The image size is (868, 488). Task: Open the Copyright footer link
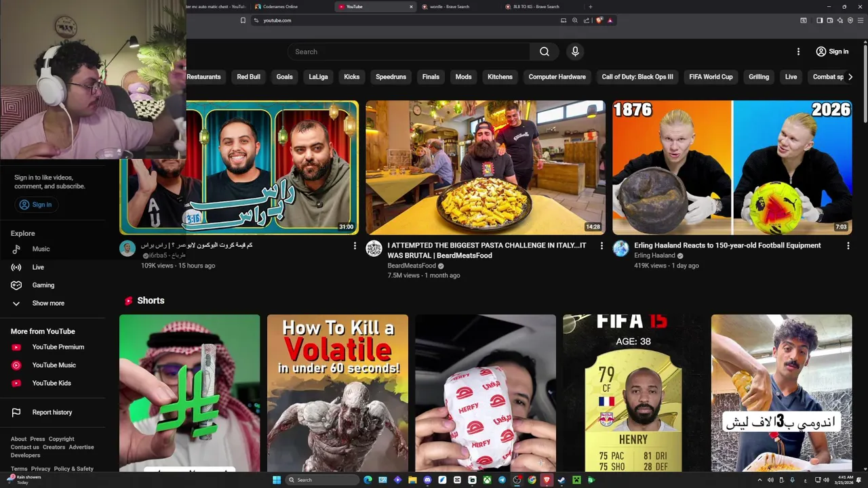pyautogui.click(x=61, y=439)
